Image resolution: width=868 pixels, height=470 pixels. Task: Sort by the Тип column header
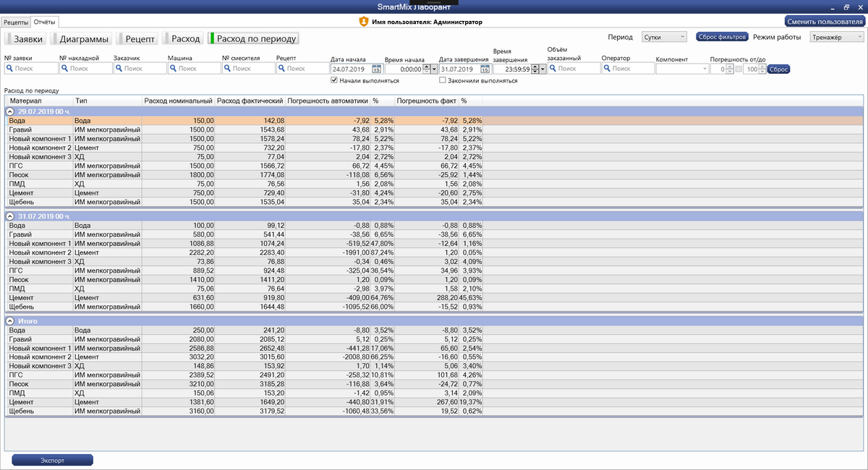[108, 101]
